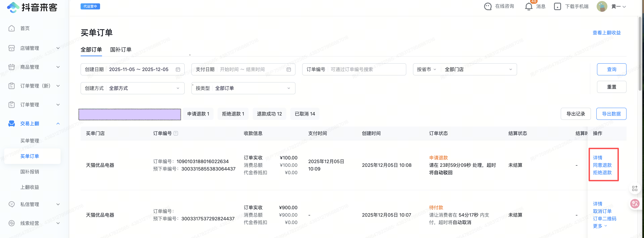Open the 创建方式 dropdown
This screenshot has width=644, height=238.
[132, 88]
